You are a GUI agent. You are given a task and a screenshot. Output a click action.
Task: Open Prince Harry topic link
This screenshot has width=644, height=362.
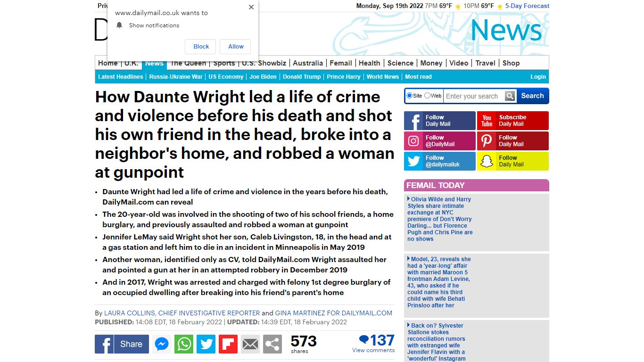click(343, 77)
